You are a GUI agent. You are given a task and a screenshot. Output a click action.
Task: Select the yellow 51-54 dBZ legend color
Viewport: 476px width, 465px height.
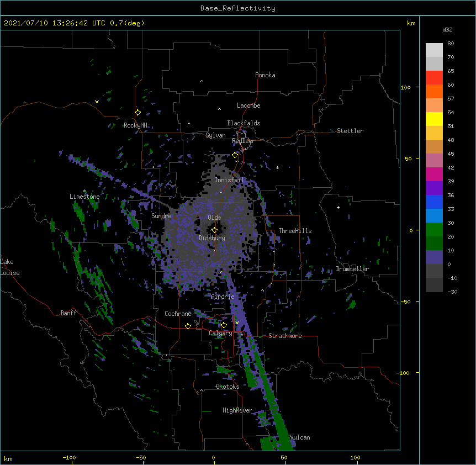pyautogui.click(x=434, y=119)
